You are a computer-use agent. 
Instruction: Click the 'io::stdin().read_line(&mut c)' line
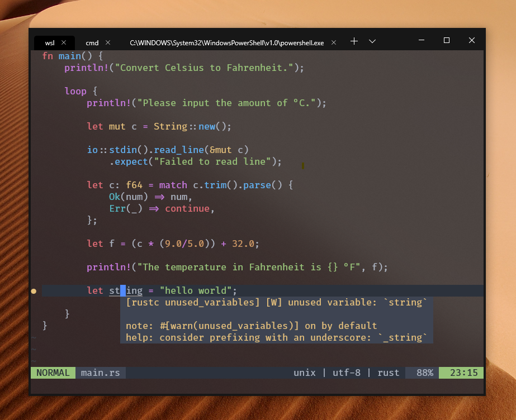coord(168,150)
